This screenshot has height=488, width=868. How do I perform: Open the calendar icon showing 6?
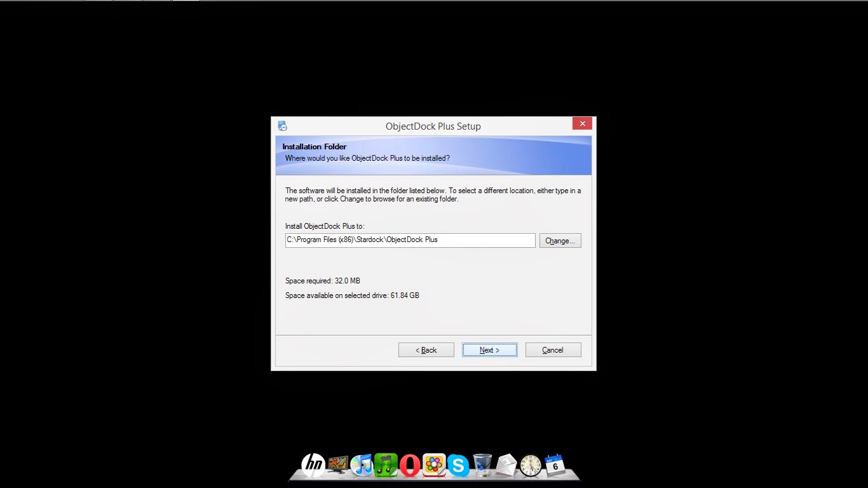[555, 464]
